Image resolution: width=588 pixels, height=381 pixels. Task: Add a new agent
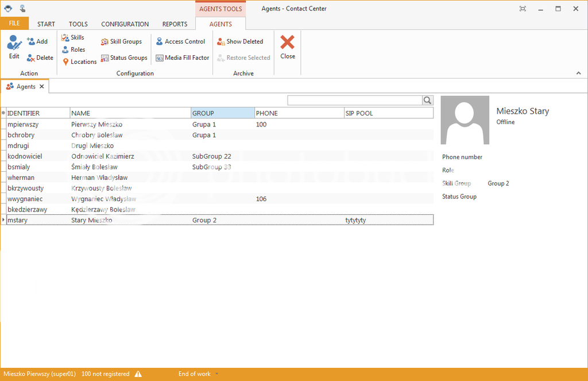coord(37,41)
